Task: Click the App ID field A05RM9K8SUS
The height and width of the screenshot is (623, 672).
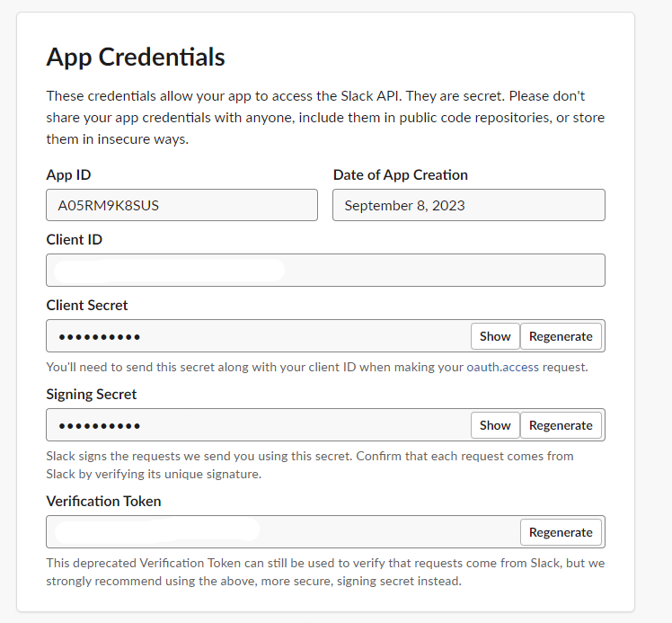Action: (x=181, y=205)
